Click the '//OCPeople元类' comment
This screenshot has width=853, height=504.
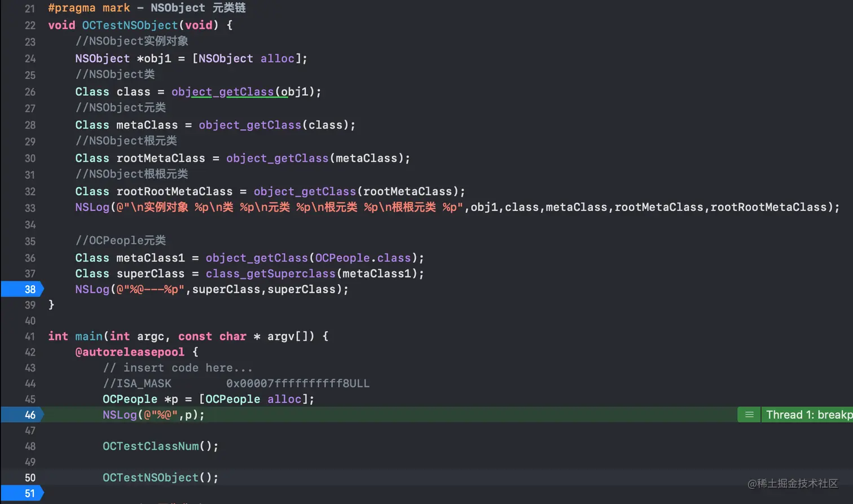(x=121, y=241)
